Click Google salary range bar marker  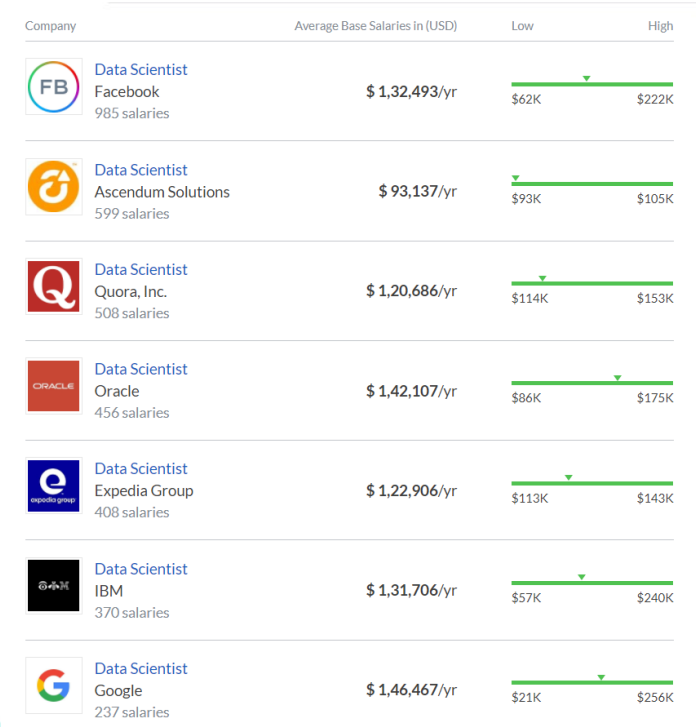pyautogui.click(x=601, y=678)
